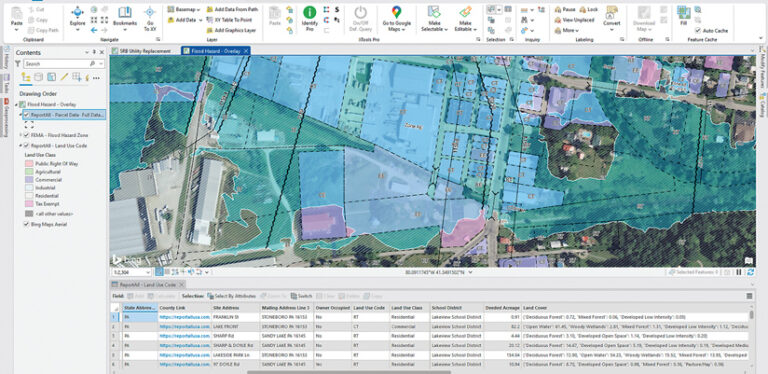The width and height of the screenshot is (768, 374).
Task: Select the Flood Hazard - Overlay map tab
Action: 216,51
